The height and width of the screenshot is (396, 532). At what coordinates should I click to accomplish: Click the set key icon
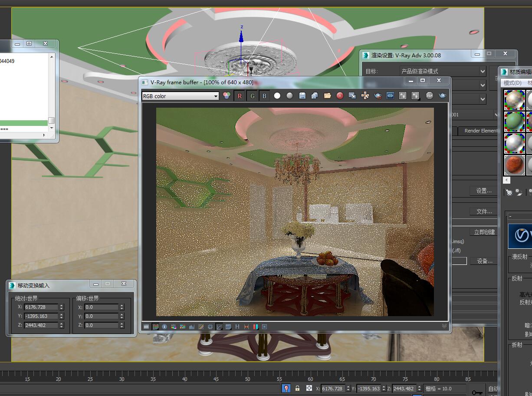pyautogui.click(x=477, y=393)
